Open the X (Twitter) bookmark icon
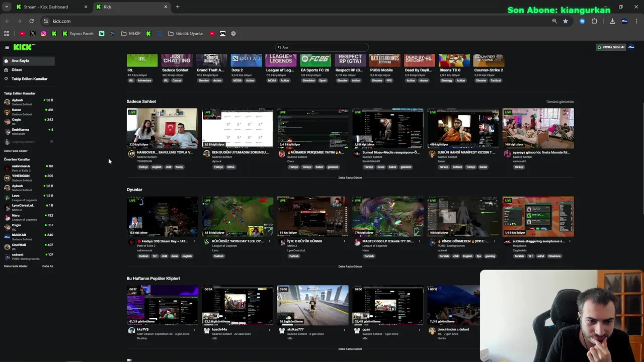 click(x=33, y=34)
